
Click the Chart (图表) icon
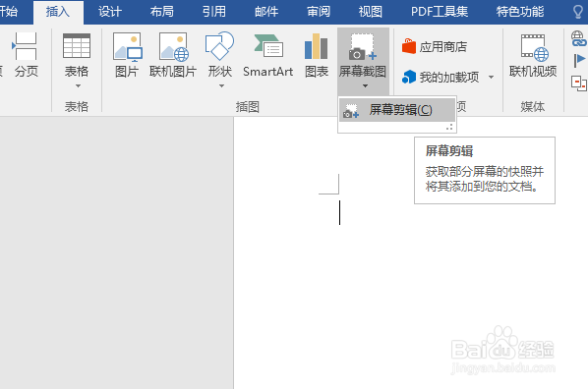[317, 46]
